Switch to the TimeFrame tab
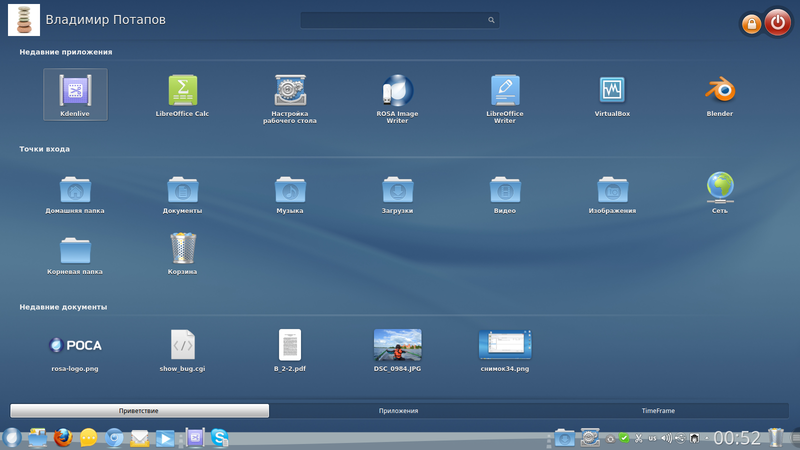Image resolution: width=800 pixels, height=450 pixels. [658, 411]
